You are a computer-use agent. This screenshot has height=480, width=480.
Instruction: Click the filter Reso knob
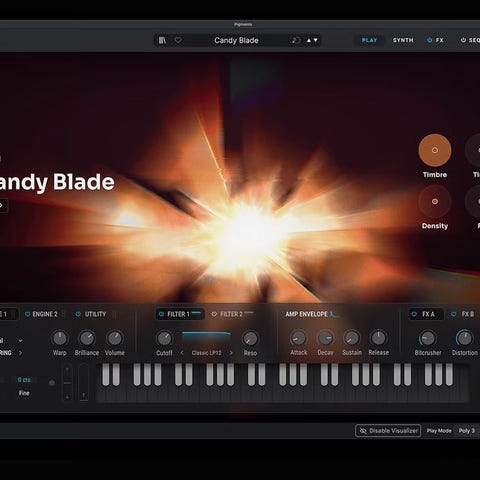click(250, 338)
